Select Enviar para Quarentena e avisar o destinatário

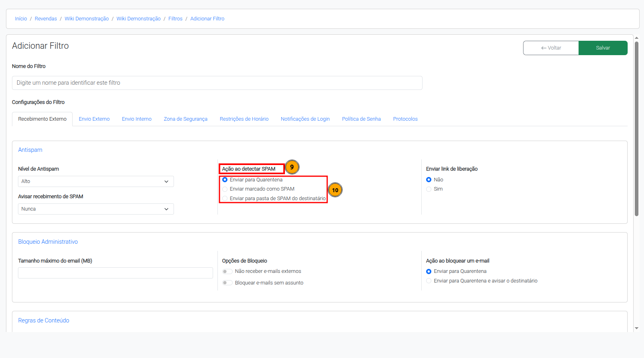(429, 281)
